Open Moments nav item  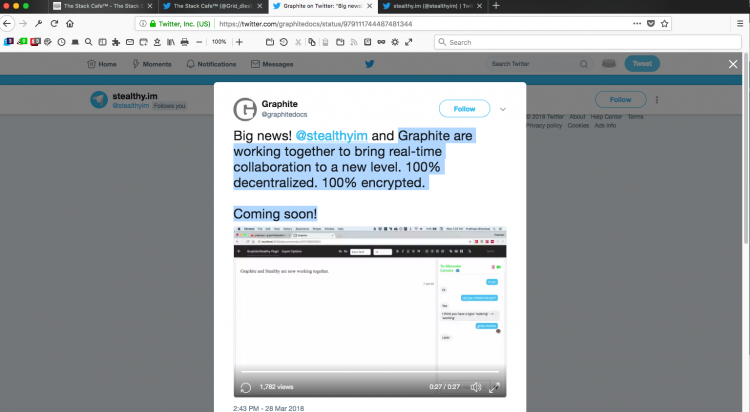click(152, 64)
